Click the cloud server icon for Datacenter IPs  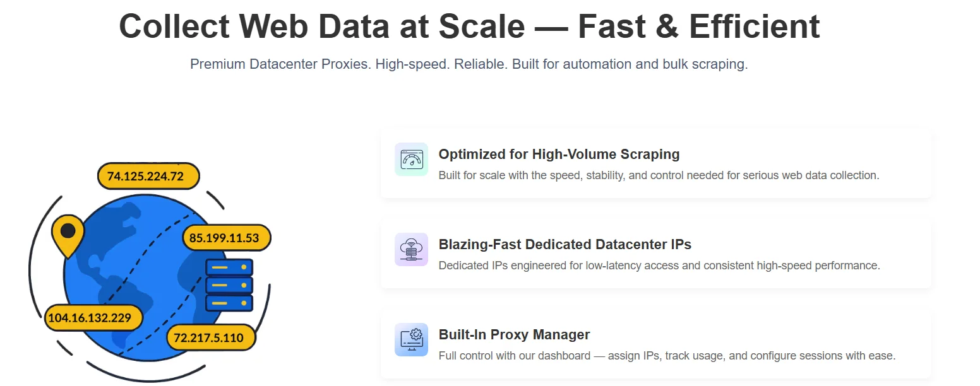pyautogui.click(x=411, y=249)
